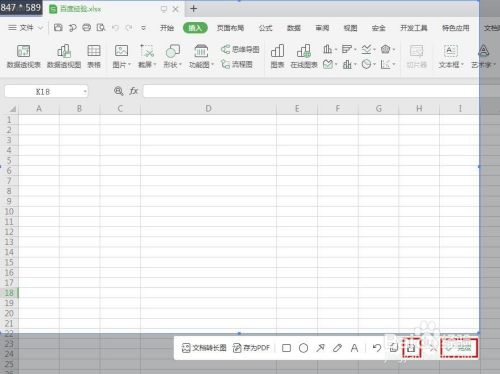Select the rectangle annotation tool
The image size is (500, 374).
(286, 348)
